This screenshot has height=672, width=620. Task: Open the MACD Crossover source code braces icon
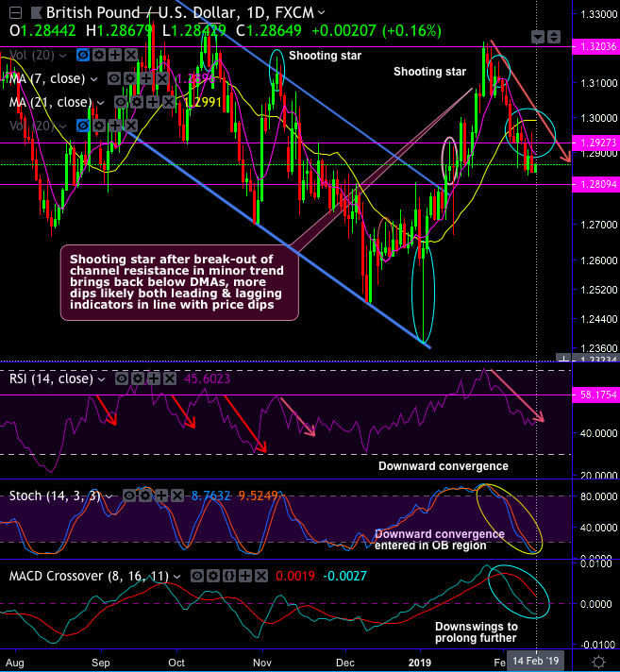tap(229, 576)
